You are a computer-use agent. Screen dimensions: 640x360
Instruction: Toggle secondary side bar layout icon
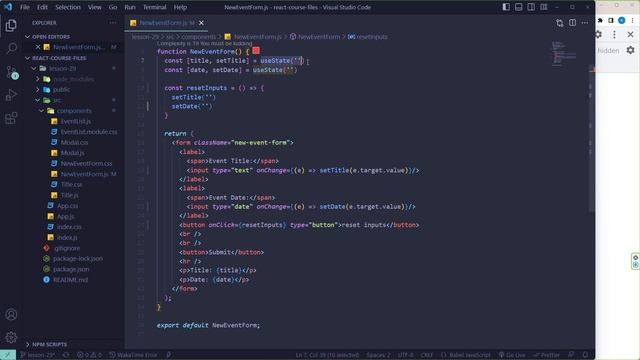[x=531, y=7]
